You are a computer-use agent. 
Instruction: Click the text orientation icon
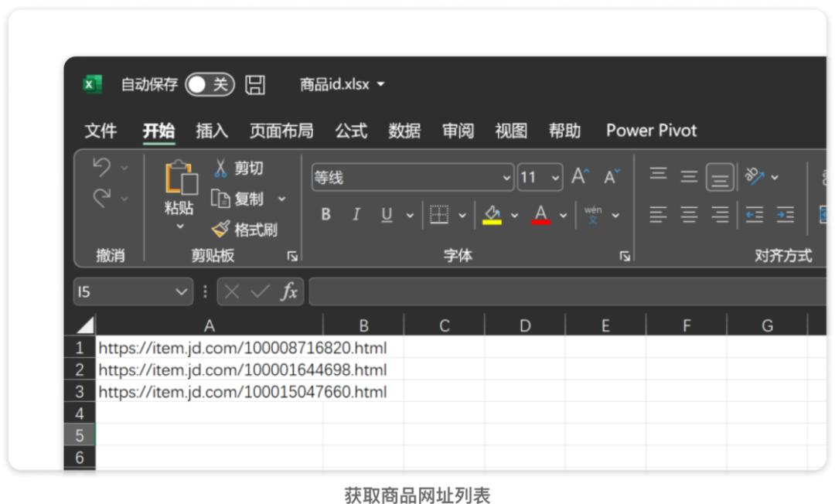click(755, 176)
